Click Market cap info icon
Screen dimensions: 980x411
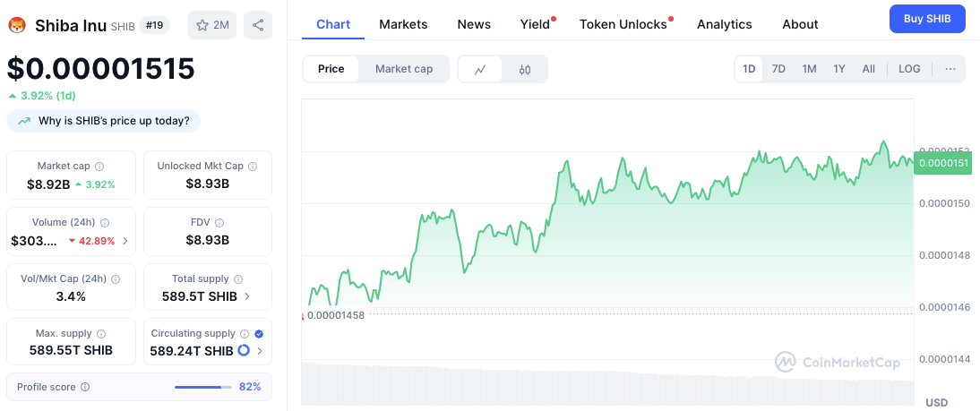pyautogui.click(x=99, y=167)
